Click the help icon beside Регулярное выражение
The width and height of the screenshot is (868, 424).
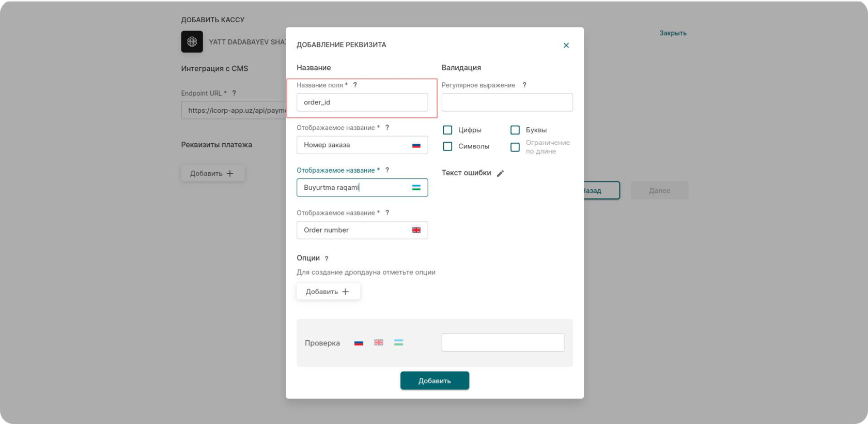[x=524, y=85]
